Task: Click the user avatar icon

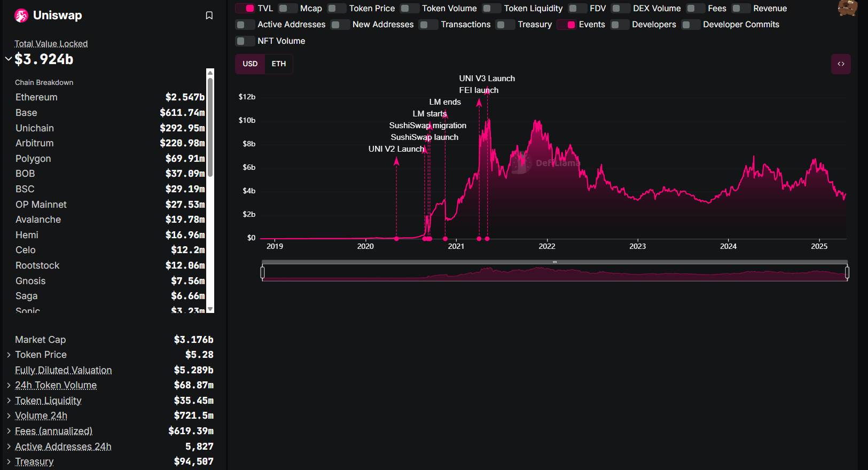Action: [x=848, y=8]
